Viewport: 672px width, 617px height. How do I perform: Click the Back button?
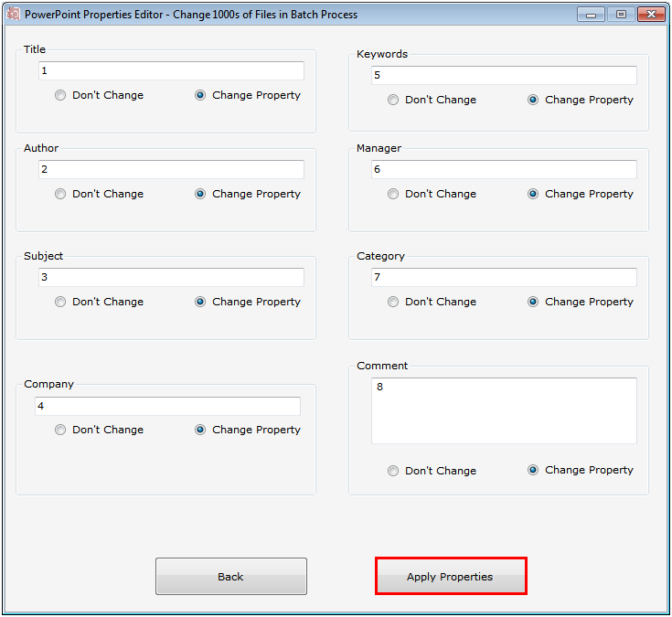coord(231,576)
